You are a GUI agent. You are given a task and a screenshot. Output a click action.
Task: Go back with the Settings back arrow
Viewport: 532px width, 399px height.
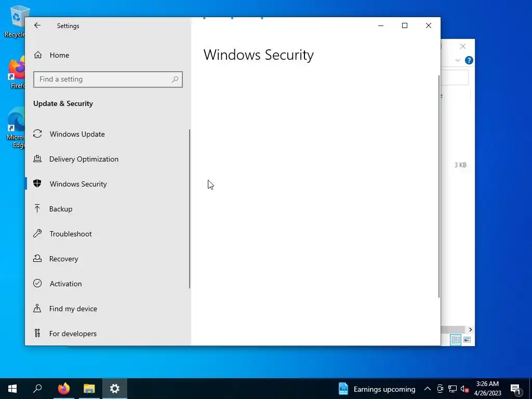(37, 25)
